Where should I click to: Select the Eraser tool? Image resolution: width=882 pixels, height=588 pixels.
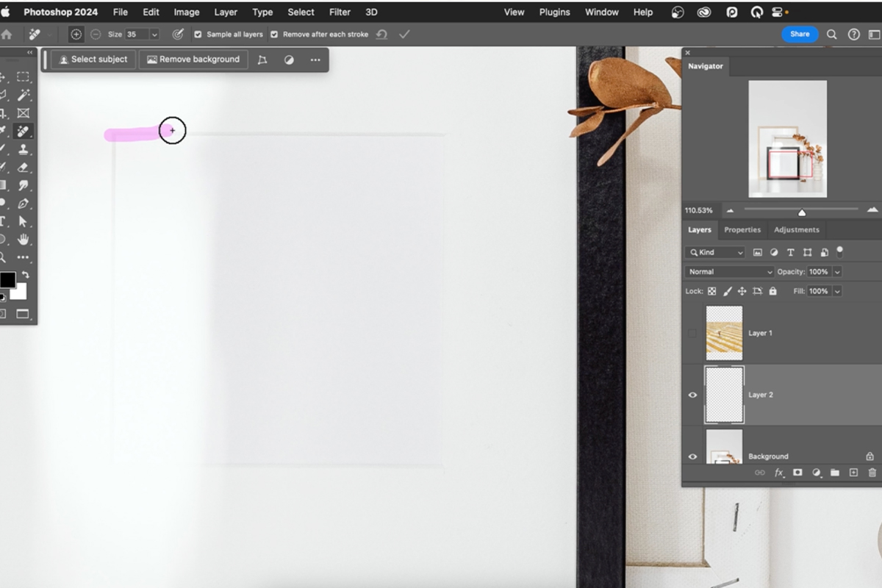tap(24, 168)
